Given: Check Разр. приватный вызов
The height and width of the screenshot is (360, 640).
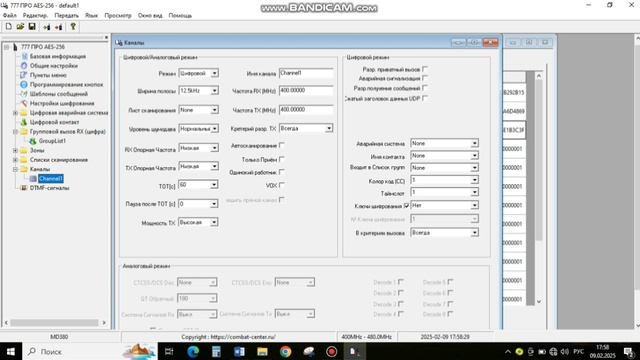Looking at the screenshot, I should 425,69.
